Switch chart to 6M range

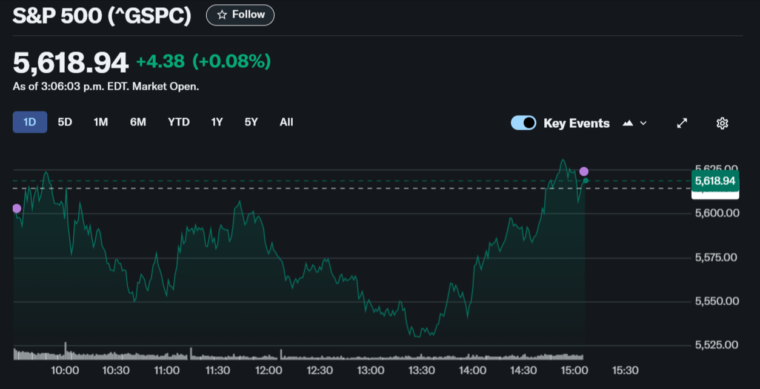138,122
